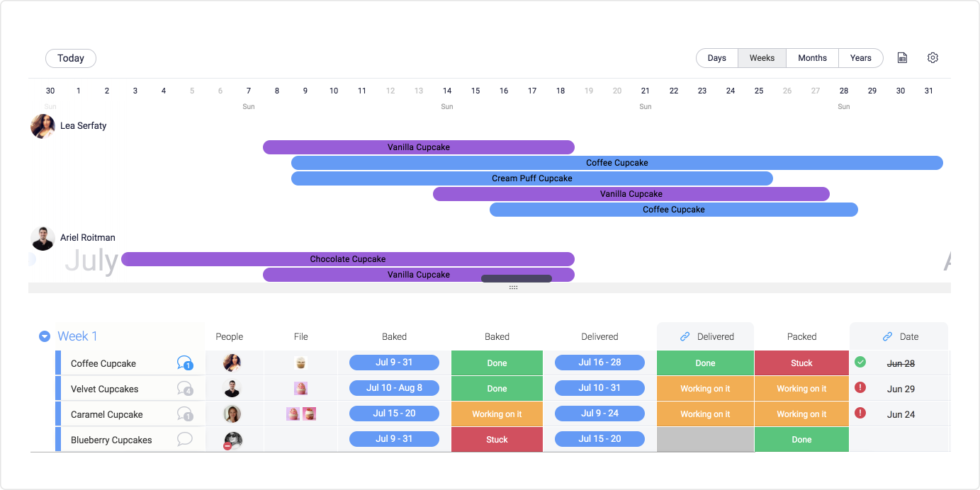This screenshot has height=490, width=980.
Task: Click the People column header
Action: [230, 337]
